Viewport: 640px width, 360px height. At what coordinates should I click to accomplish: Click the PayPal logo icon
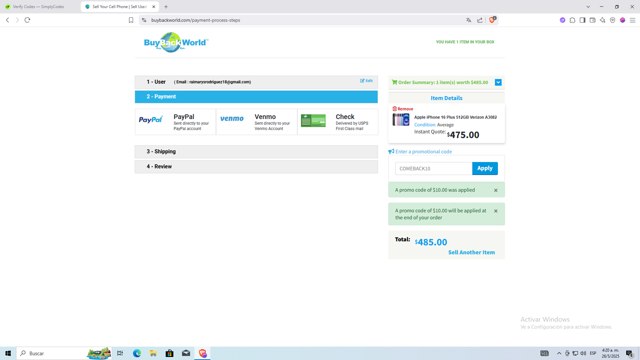151,120
